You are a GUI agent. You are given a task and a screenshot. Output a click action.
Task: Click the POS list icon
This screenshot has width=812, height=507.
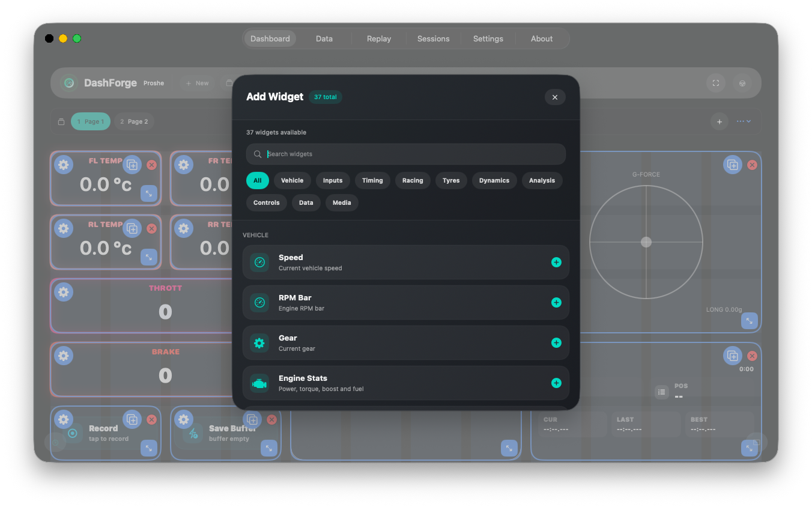pos(661,392)
